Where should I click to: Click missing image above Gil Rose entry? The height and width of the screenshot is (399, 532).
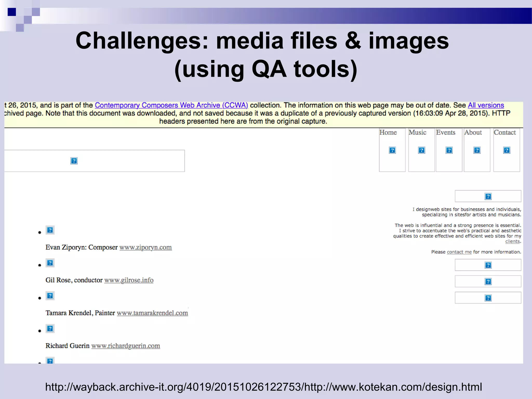click(50, 263)
